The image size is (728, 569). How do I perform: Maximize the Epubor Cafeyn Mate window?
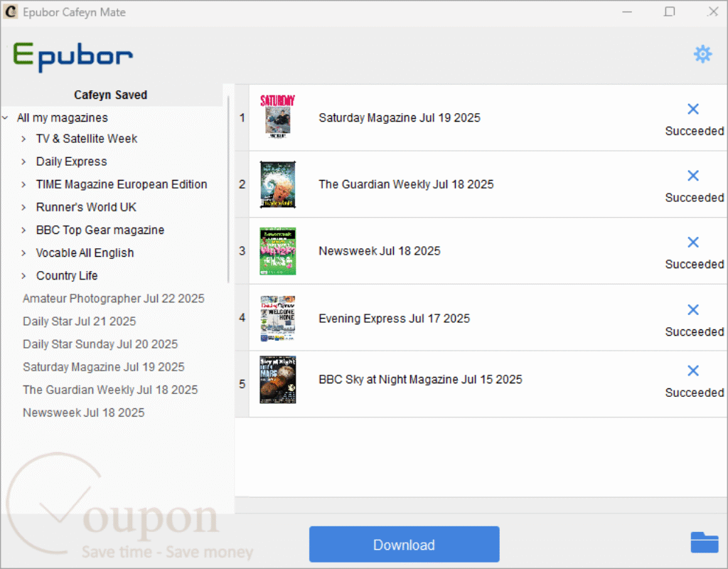(x=669, y=11)
